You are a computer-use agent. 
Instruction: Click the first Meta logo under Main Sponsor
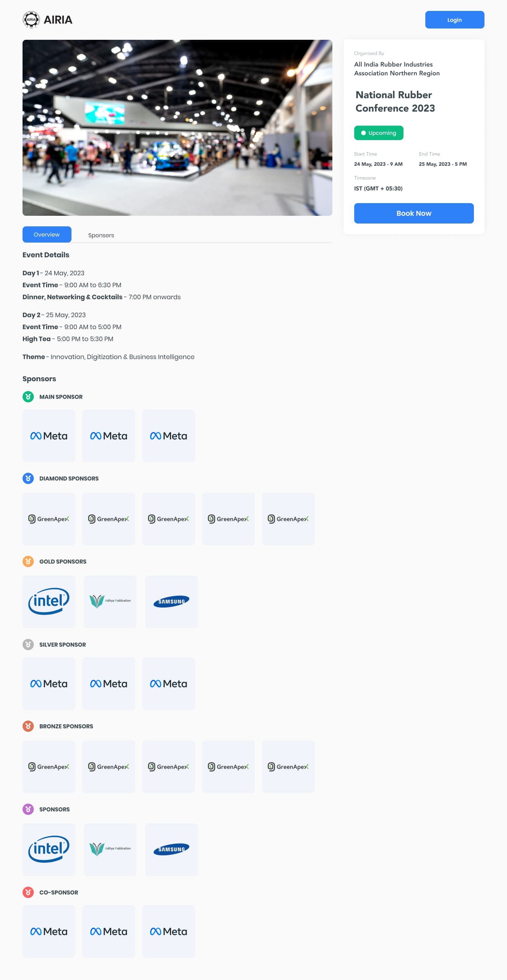pyautogui.click(x=49, y=436)
